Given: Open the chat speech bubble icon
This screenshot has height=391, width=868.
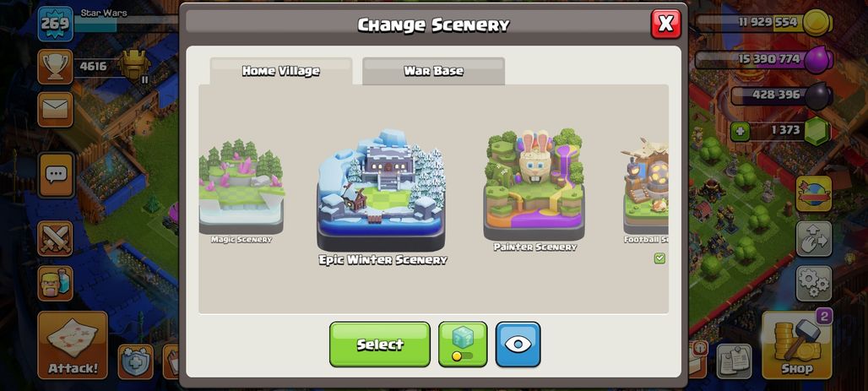Looking at the screenshot, I should [x=56, y=176].
